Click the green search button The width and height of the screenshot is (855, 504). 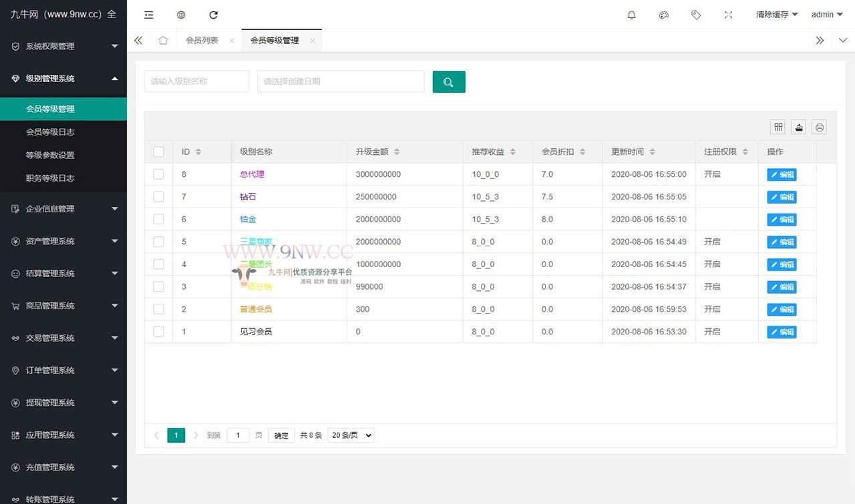(449, 81)
